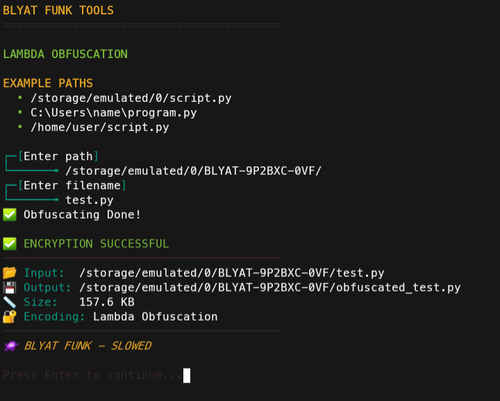Click the Lambda Obfuscation encoding value

[155, 317]
